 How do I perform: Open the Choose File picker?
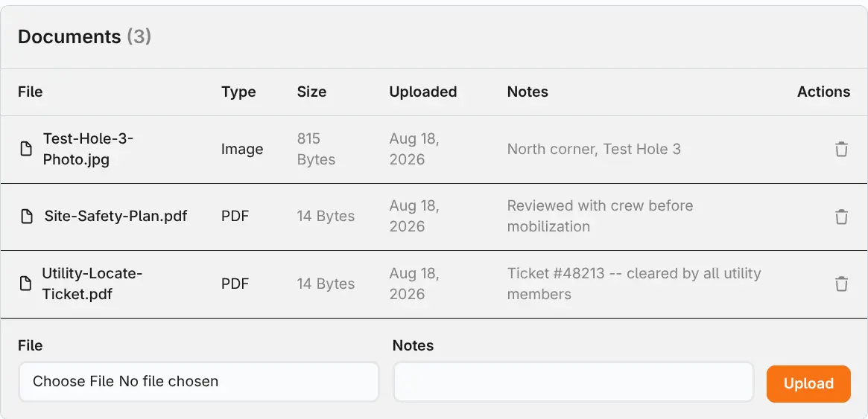point(199,381)
